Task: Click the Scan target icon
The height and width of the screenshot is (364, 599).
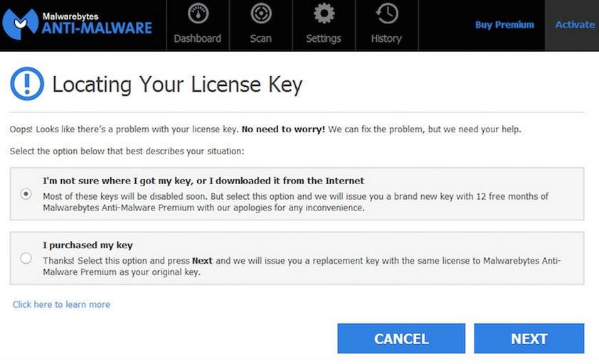Action: (x=261, y=14)
